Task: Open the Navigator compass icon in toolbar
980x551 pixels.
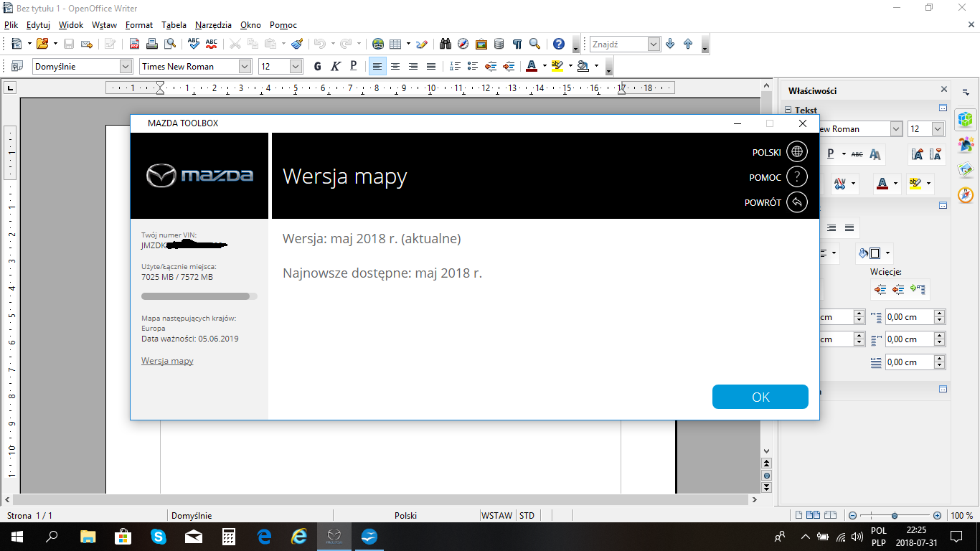Action: 463,44
